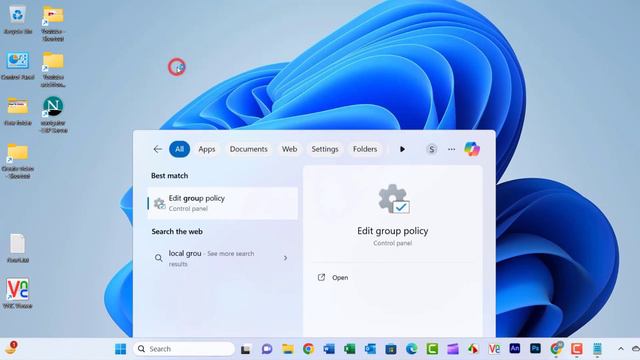Open the red-flag folder shortcut on desktop
This screenshot has height=360, width=640.
click(53, 23)
